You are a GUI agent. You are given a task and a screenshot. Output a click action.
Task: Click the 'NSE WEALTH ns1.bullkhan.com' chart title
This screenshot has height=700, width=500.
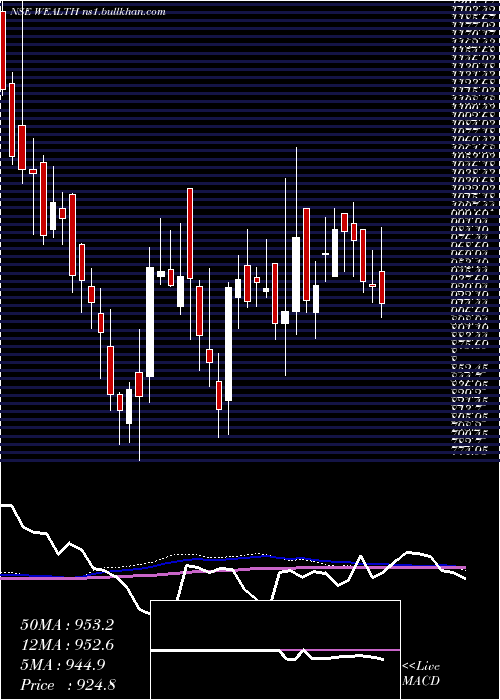87,12
